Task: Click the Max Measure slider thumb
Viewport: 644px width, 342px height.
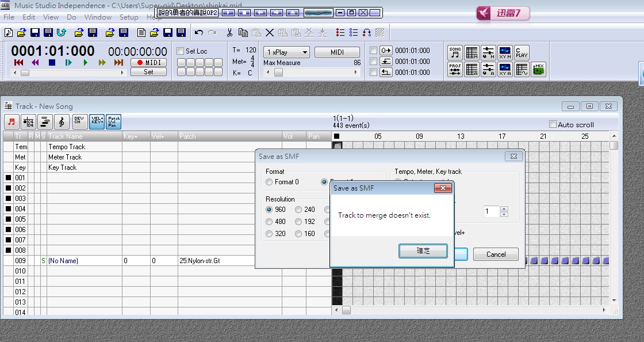Action: tap(278, 73)
